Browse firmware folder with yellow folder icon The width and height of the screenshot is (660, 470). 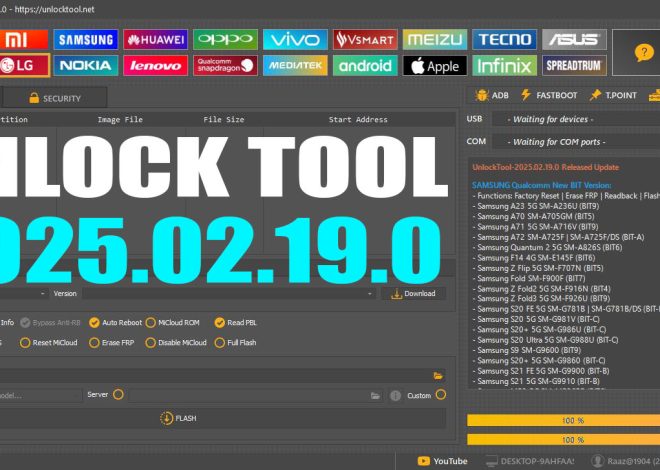click(438, 376)
